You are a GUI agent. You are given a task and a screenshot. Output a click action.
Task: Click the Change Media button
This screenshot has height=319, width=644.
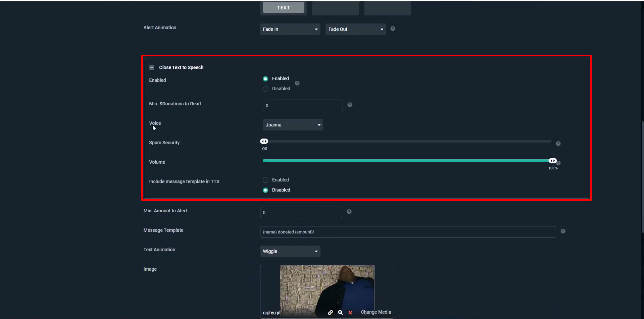click(x=376, y=312)
